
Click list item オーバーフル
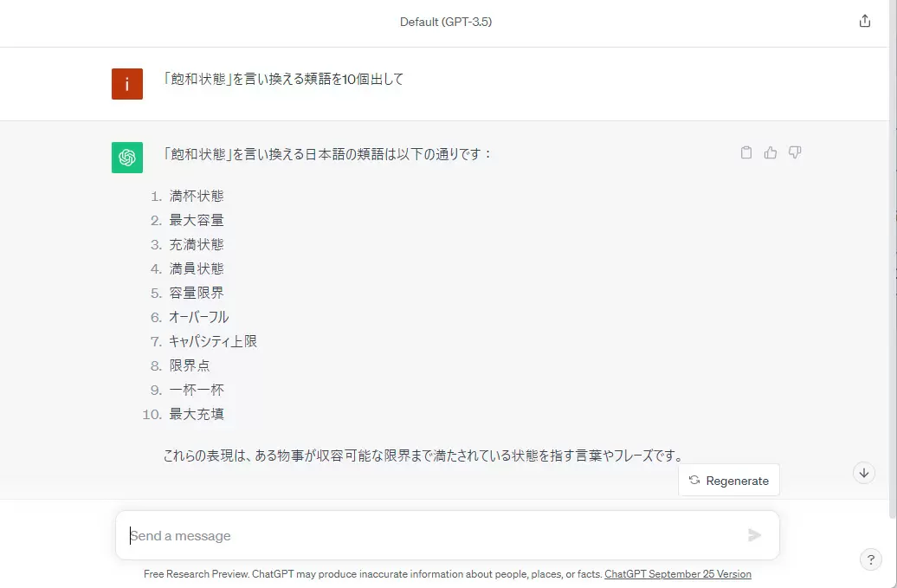pos(198,318)
